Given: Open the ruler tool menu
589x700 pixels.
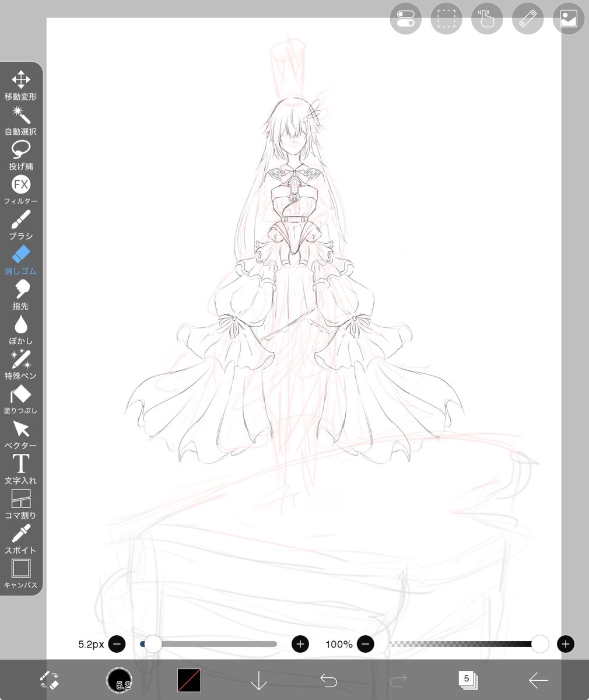Looking at the screenshot, I should point(528,18).
